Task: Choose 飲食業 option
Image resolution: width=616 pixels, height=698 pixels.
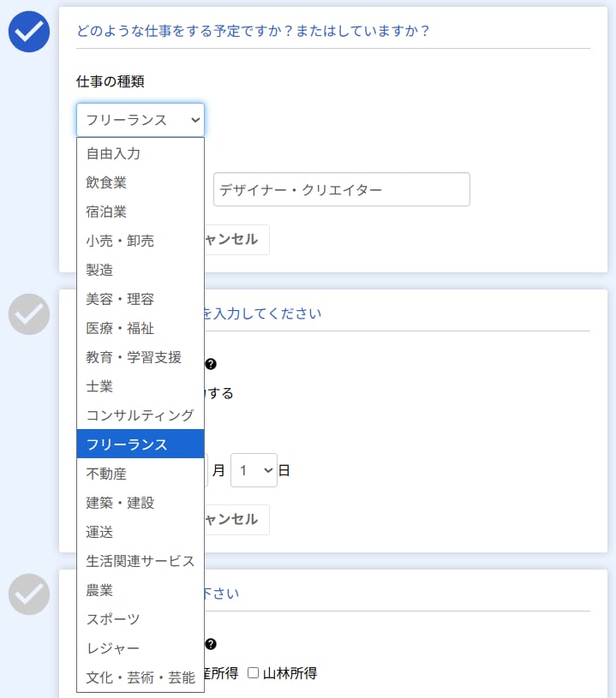Action: [x=141, y=182]
